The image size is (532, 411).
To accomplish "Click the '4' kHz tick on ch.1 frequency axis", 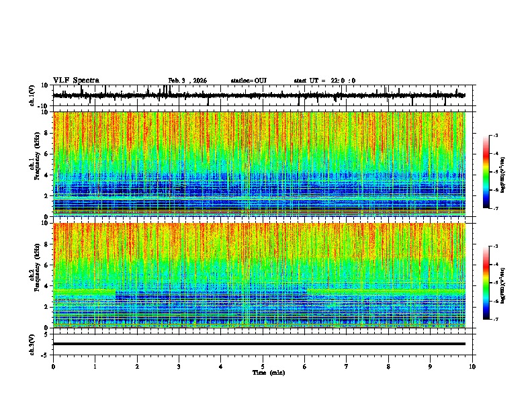I will pos(46,175).
